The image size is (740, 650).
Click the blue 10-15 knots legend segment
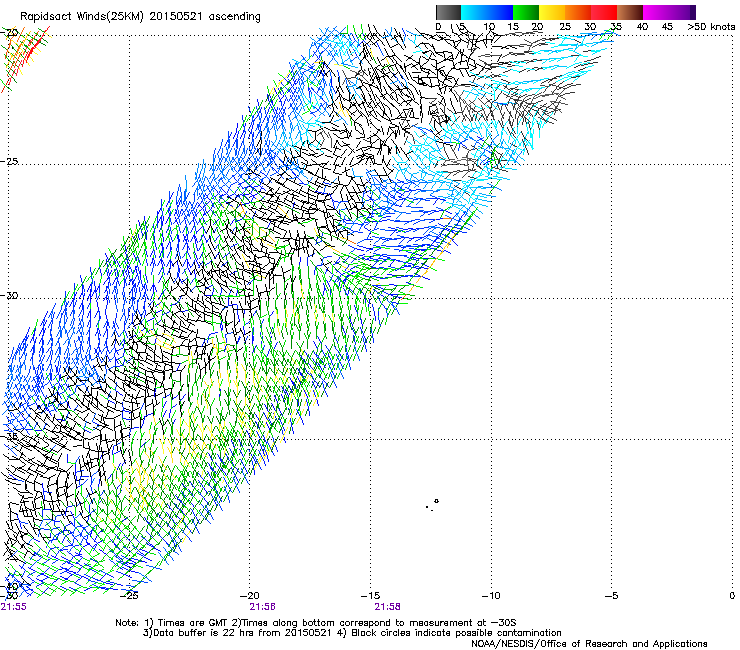(500, 12)
